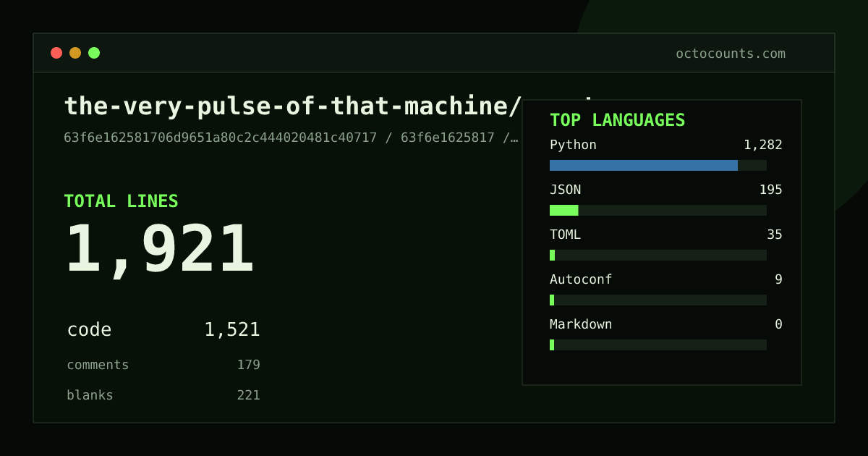Click the 9 Autoconf line count
This screenshot has height=456, width=868.
point(778,279)
